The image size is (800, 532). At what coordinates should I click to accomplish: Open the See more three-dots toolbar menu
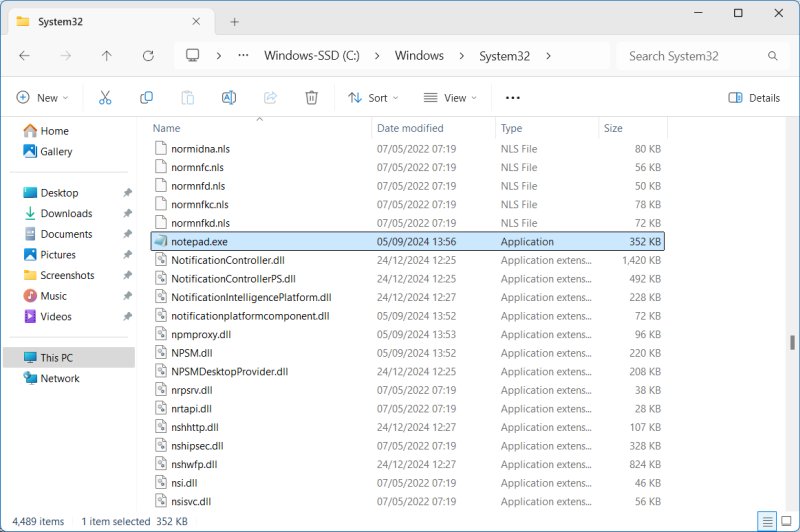[x=513, y=98]
